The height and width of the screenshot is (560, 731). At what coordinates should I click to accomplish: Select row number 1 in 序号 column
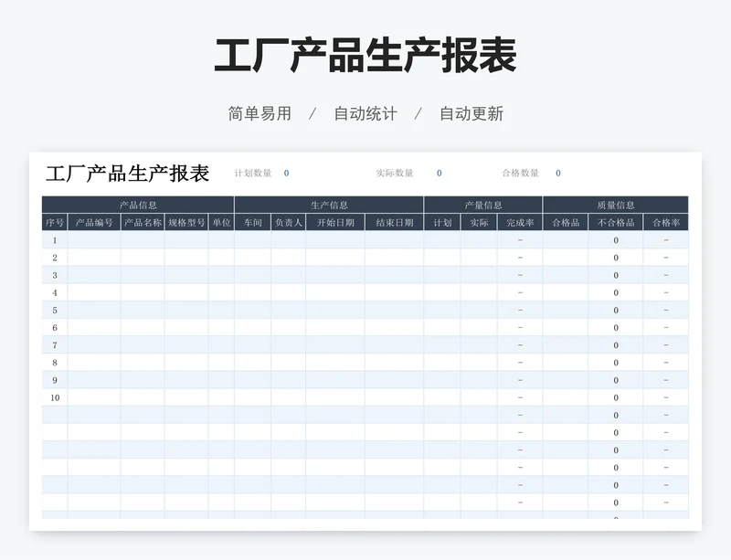click(55, 240)
